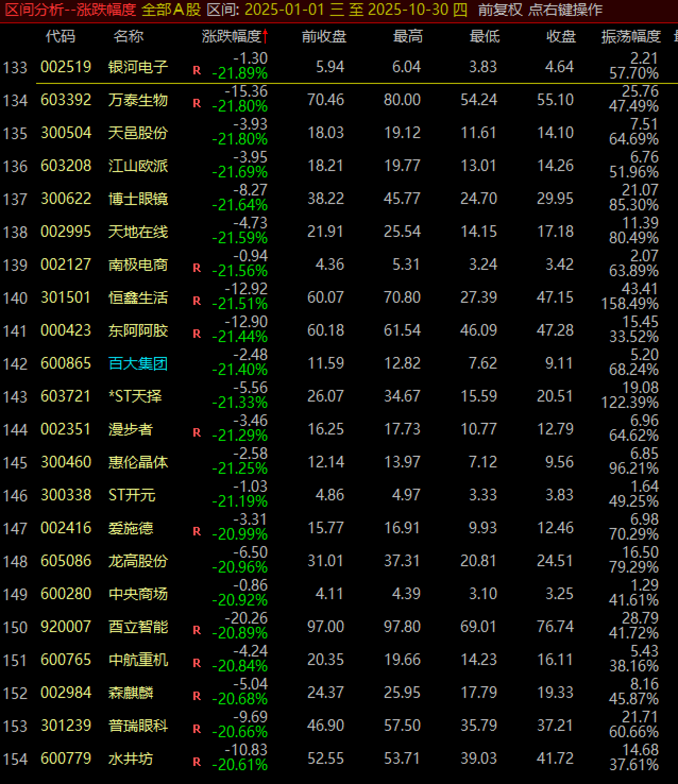Click stock code 000423
This screenshot has width=678, height=784.
[66, 330]
